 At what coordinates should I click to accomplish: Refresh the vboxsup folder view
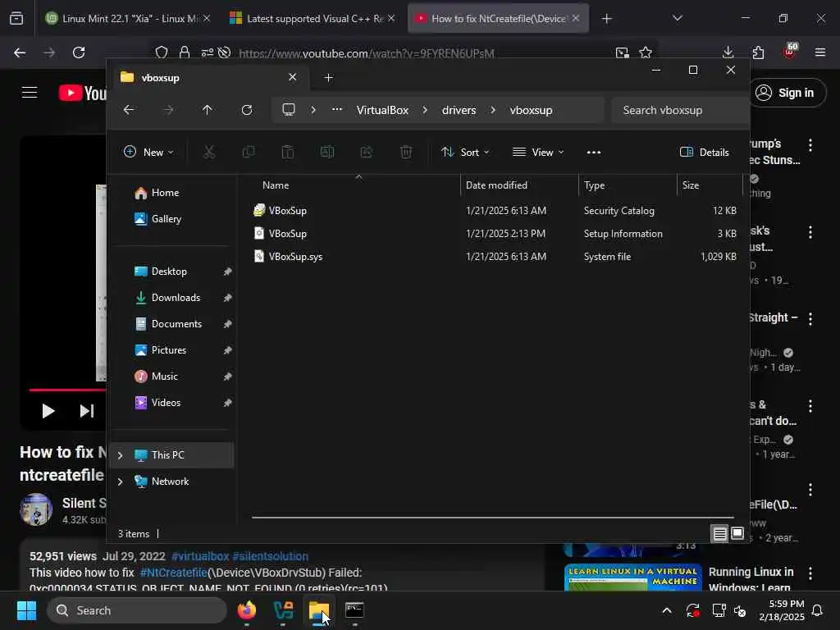[x=247, y=110]
